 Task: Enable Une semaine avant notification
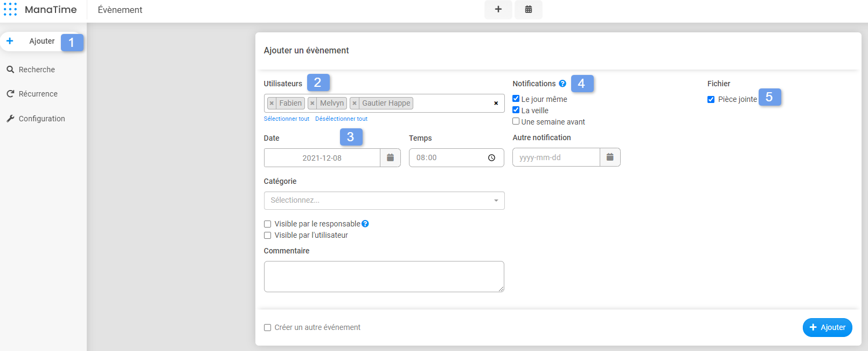coord(516,121)
